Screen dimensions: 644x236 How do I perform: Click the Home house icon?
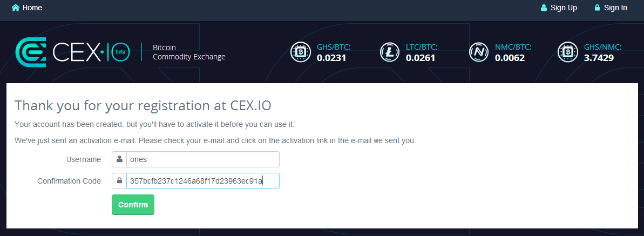[16, 8]
